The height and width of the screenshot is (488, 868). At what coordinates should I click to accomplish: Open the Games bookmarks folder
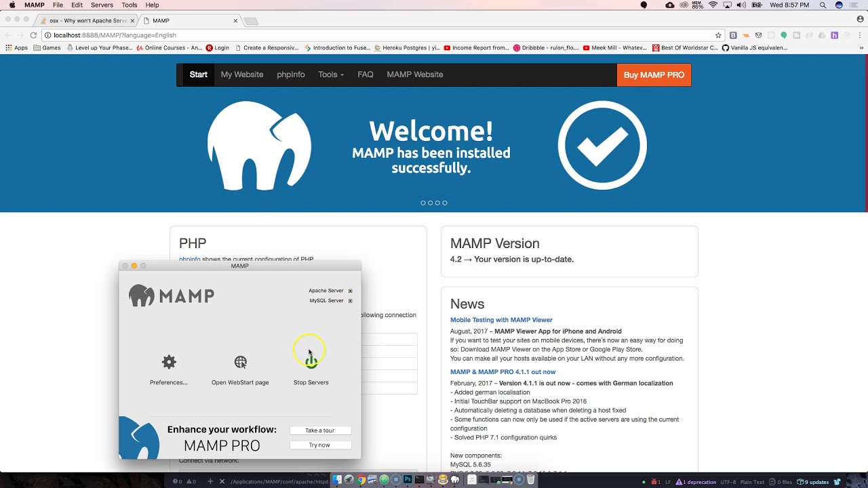pyautogui.click(x=47, y=48)
